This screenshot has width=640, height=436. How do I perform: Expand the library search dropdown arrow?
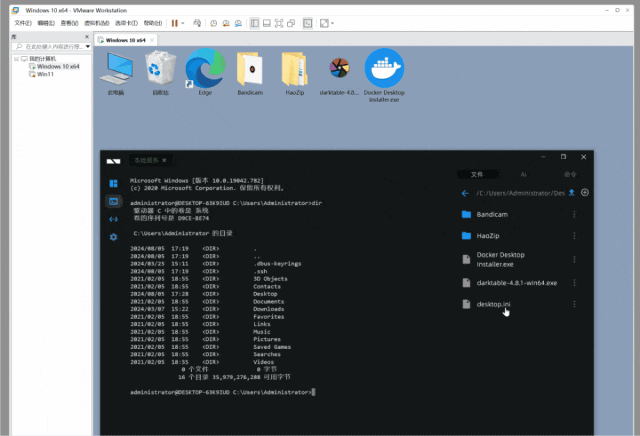[x=88, y=47]
